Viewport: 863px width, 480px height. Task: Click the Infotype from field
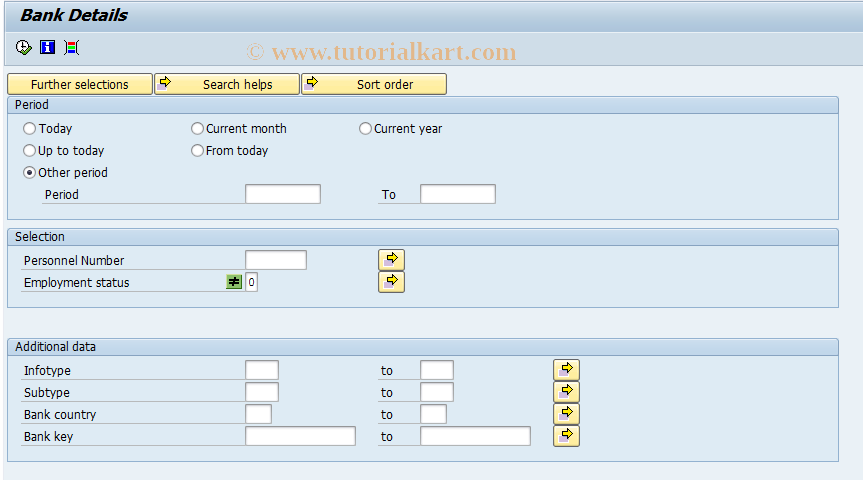tap(262, 370)
